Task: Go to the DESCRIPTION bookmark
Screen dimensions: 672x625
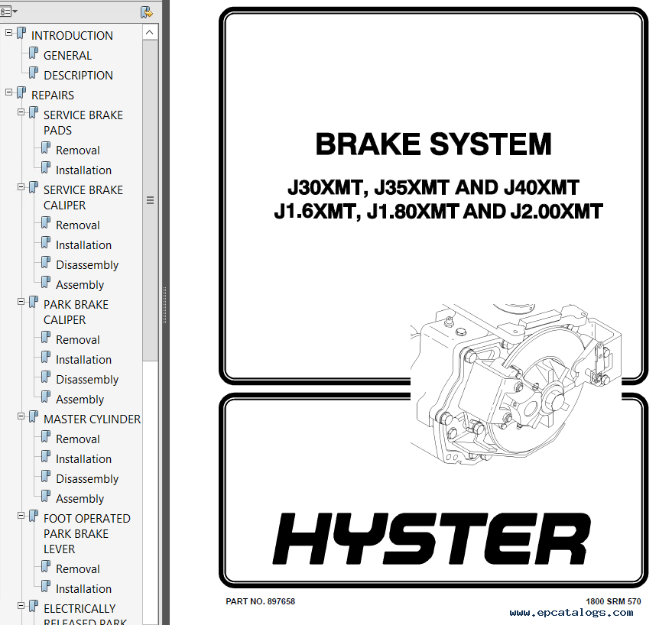Action: coord(78,76)
